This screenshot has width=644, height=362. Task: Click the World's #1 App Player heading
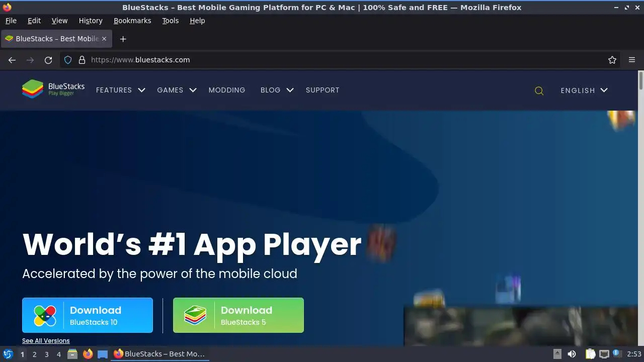(x=192, y=244)
